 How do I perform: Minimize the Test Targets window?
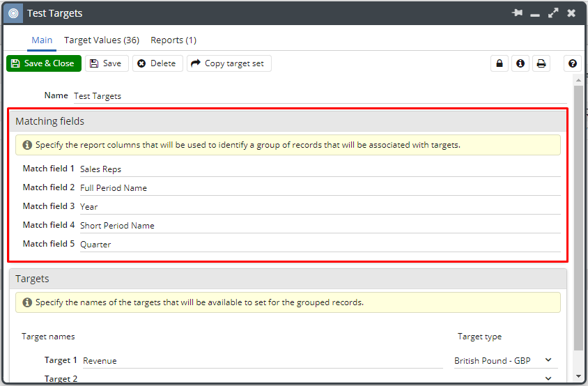[x=535, y=15]
